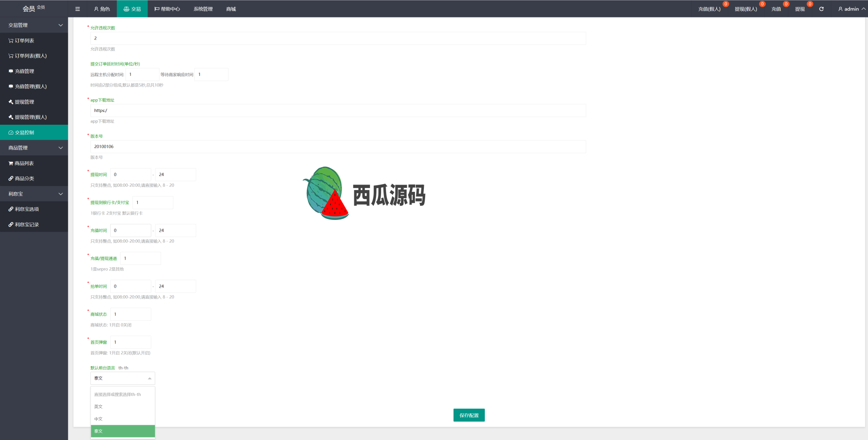Open 订单列表 in the sidebar
Screen dimensions: 868x440
pyautogui.click(x=34, y=40)
